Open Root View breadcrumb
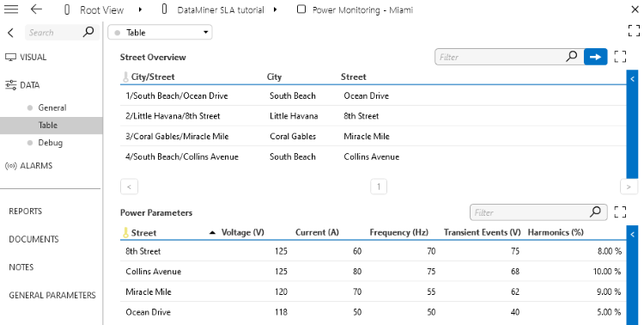 pos(101,9)
